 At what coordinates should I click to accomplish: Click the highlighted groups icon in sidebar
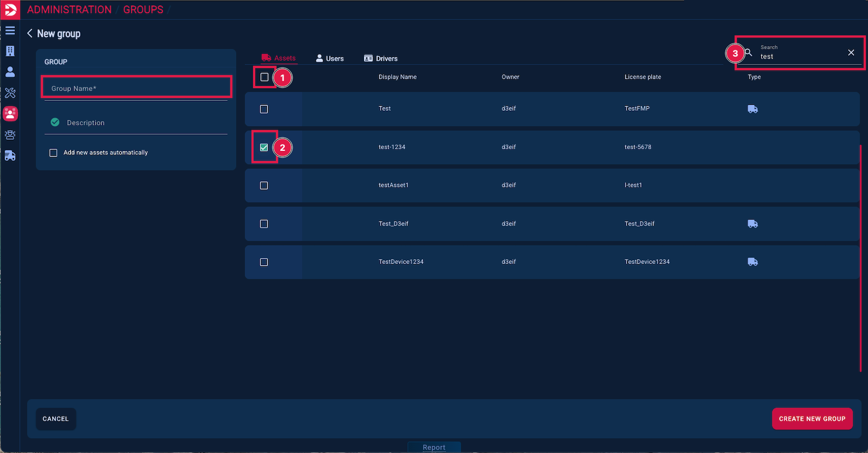point(10,114)
